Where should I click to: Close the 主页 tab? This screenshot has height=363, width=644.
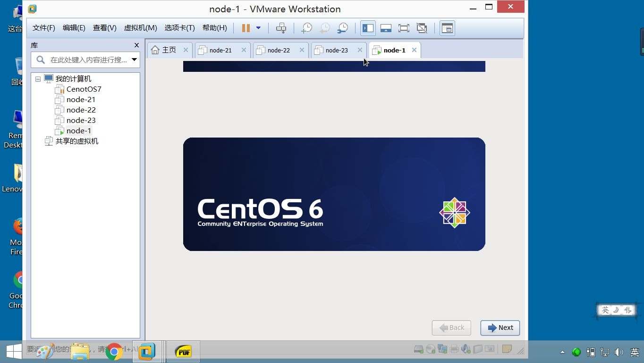[186, 50]
